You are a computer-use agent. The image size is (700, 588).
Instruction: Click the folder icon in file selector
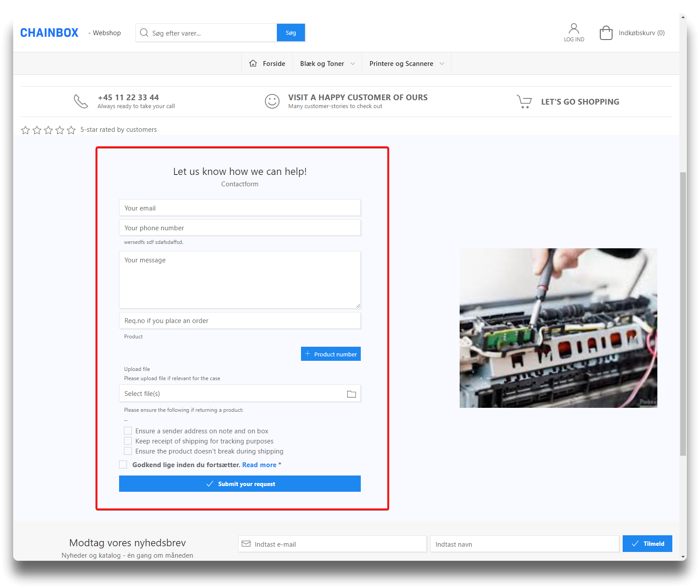click(352, 394)
